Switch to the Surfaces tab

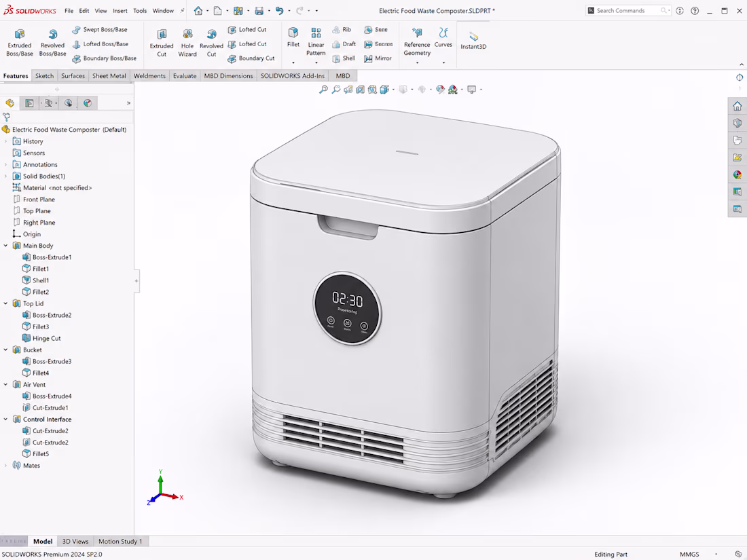(x=73, y=76)
